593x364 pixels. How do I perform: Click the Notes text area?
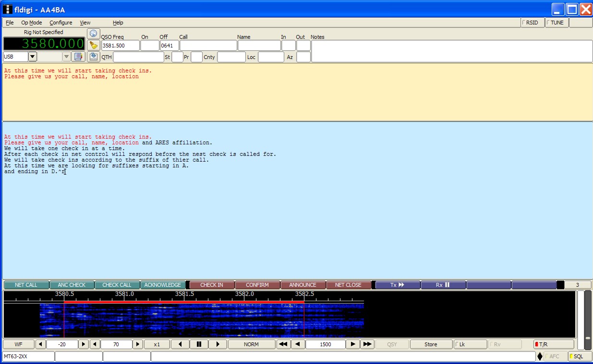click(x=452, y=51)
